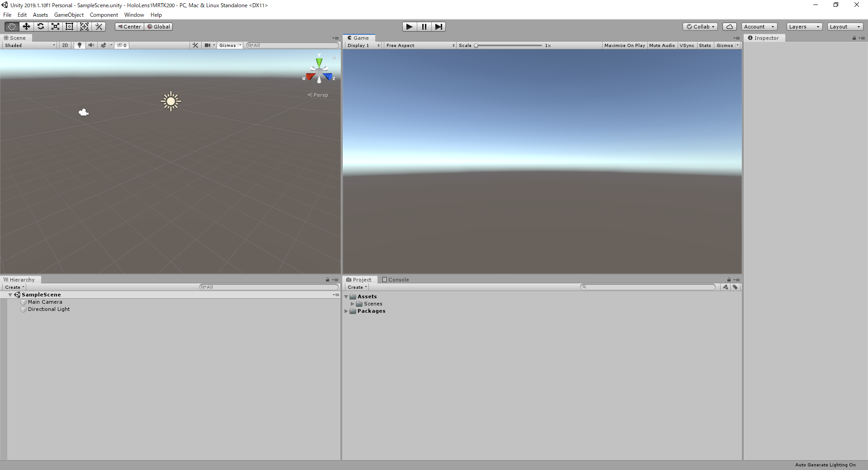Switch to the Console tab
The width and height of the screenshot is (868, 470).
396,280
